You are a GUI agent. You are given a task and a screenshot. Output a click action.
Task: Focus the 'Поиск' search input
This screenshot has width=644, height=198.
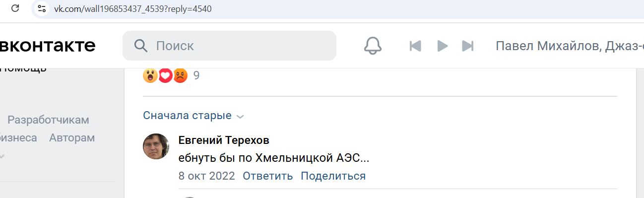point(229,46)
